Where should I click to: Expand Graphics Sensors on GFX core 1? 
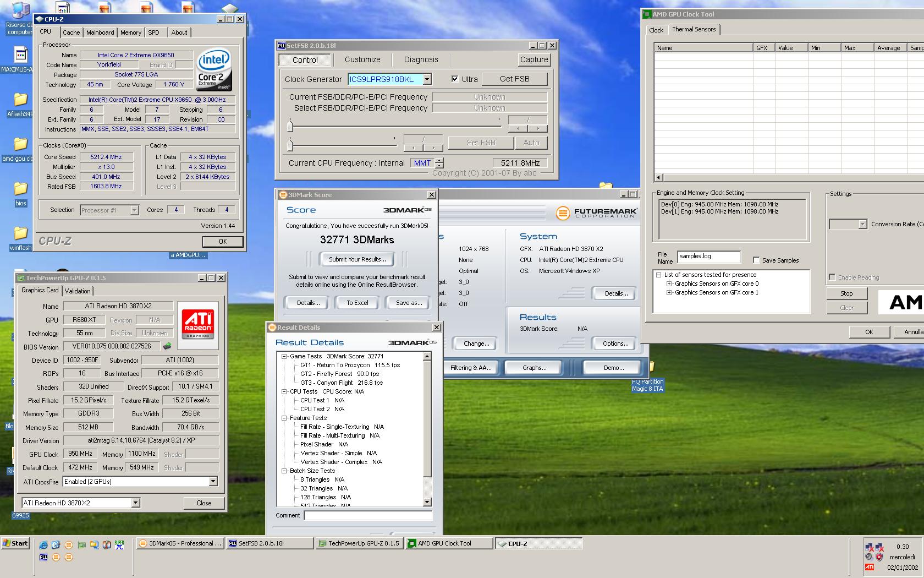pyautogui.click(x=669, y=292)
